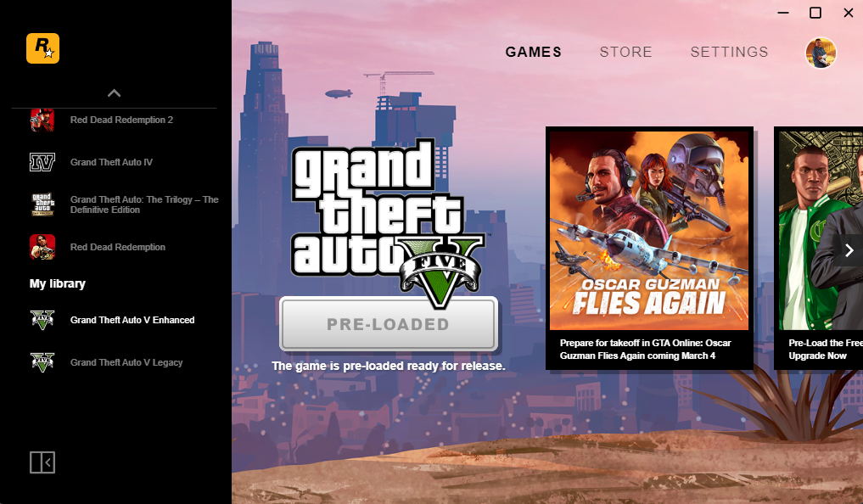Viewport: 863px width, 504px height.
Task: Choose Grand Theft Auto V Legacy icon
Action: pos(42,362)
